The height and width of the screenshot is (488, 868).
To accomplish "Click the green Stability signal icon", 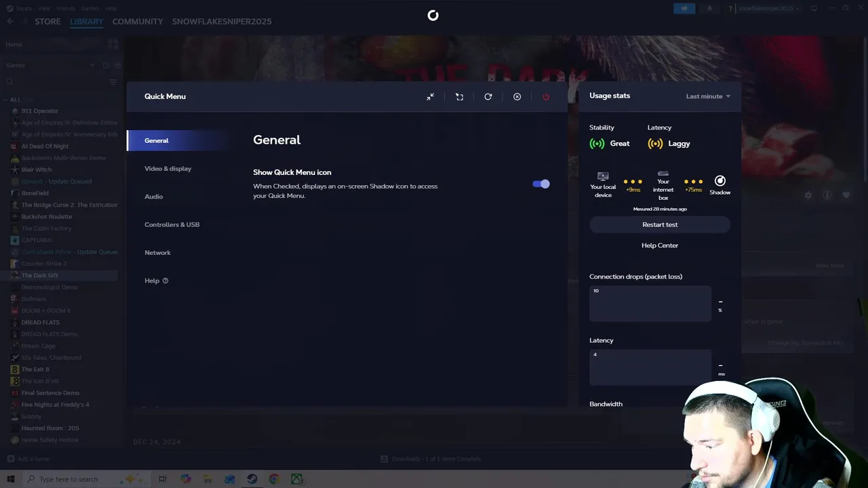I will pos(597,144).
